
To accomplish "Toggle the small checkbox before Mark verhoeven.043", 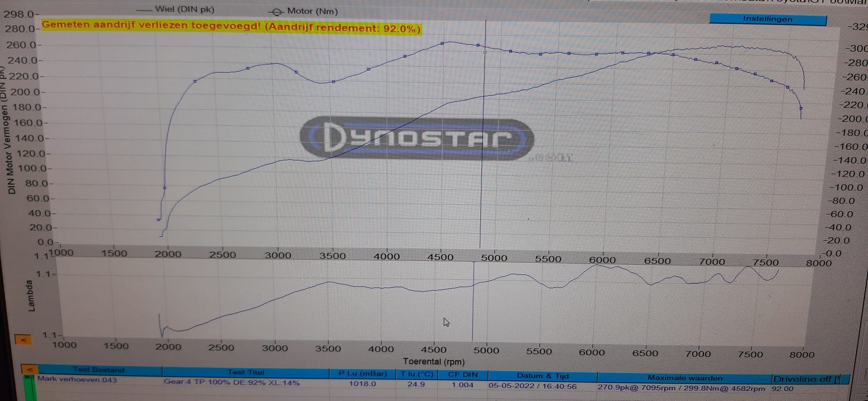I will pos(28,377).
